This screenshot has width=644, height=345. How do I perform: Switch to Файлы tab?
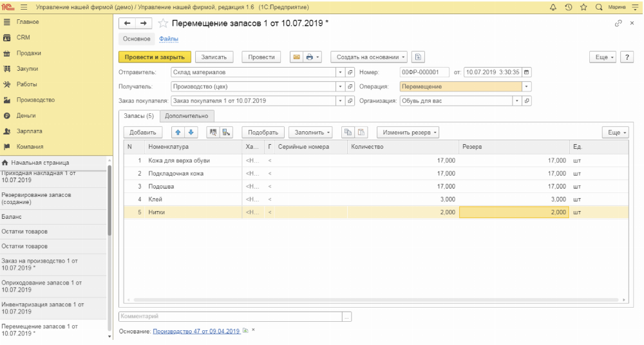pyautogui.click(x=168, y=39)
